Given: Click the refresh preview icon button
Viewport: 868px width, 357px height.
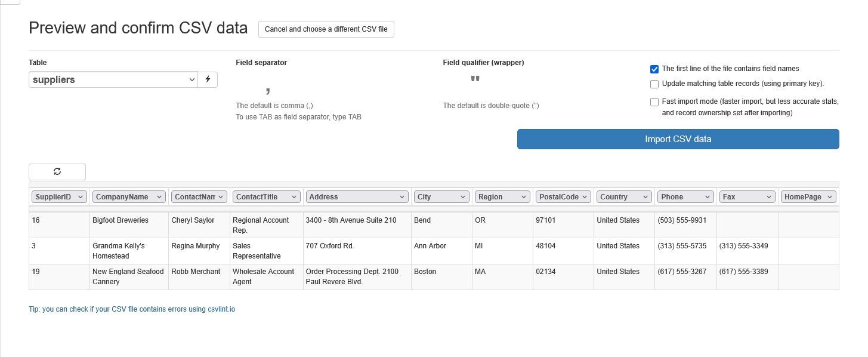Looking at the screenshot, I should (57, 172).
